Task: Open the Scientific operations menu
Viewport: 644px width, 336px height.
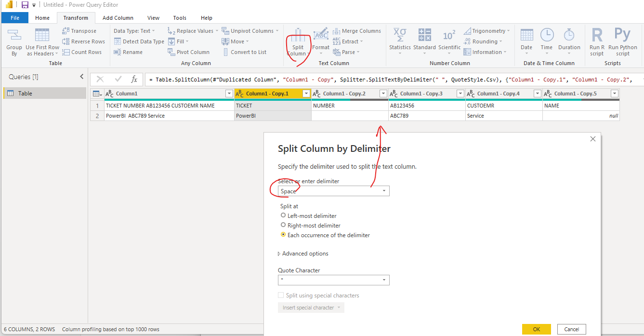Action: click(x=449, y=41)
